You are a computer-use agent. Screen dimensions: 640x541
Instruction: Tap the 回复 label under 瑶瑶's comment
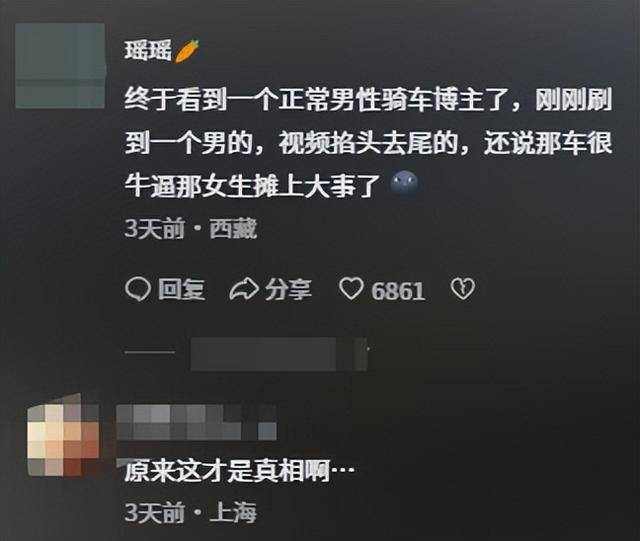pyautogui.click(x=182, y=290)
